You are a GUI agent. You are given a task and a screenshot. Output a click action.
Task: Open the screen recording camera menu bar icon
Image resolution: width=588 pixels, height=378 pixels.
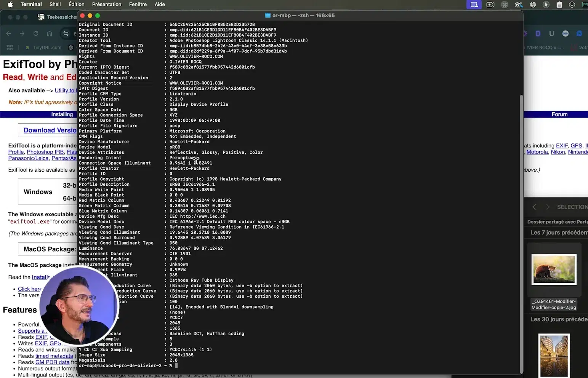tap(490, 5)
